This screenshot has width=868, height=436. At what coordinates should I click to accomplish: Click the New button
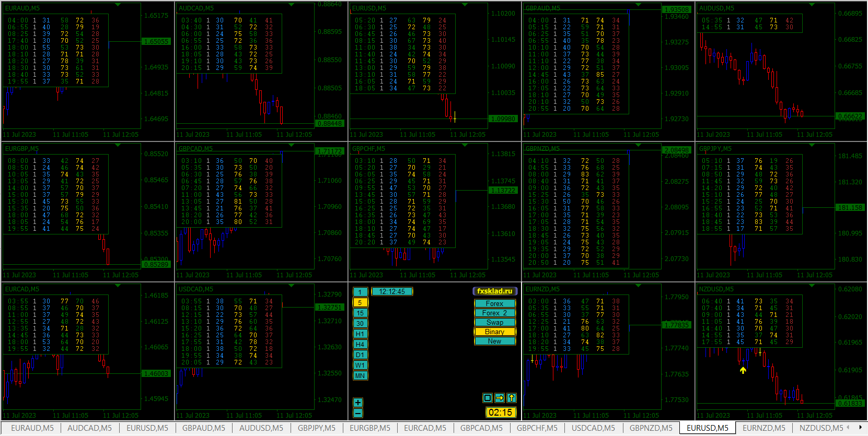[x=494, y=341]
